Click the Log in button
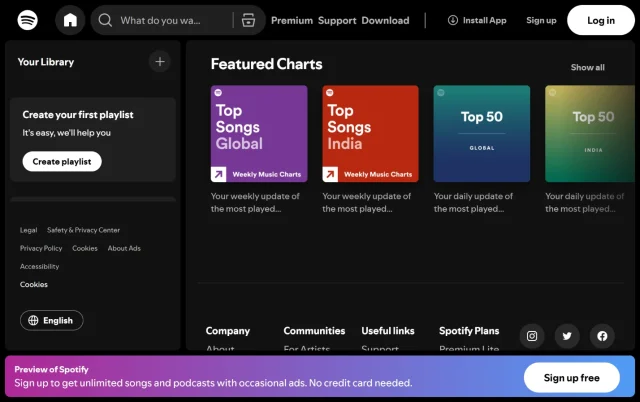The width and height of the screenshot is (640, 402). pos(601,20)
